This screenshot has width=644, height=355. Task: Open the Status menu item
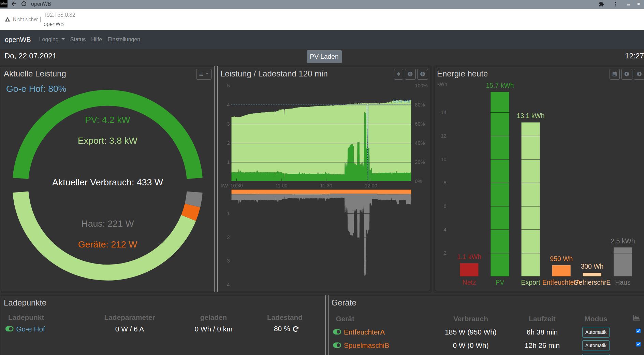[x=78, y=40]
